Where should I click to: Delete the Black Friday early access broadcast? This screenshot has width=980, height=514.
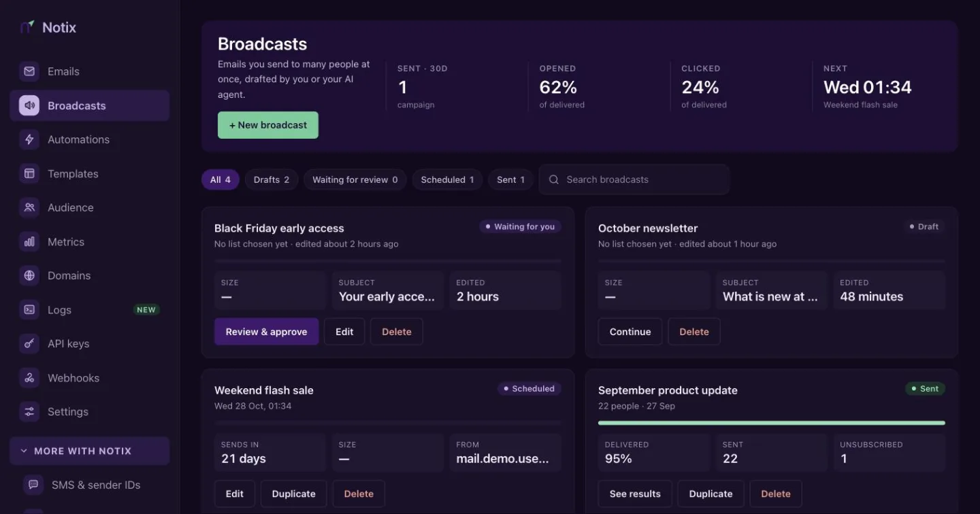(397, 332)
